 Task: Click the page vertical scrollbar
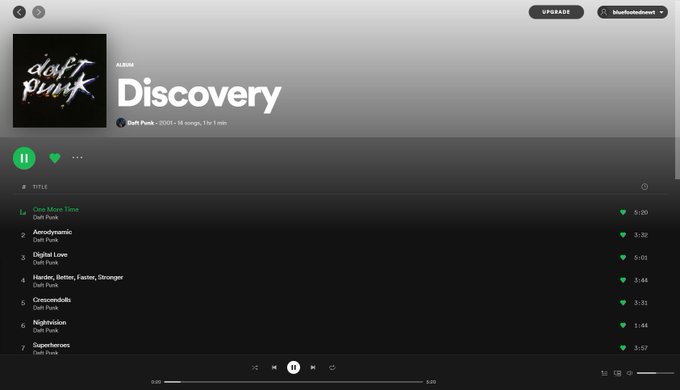677,89
